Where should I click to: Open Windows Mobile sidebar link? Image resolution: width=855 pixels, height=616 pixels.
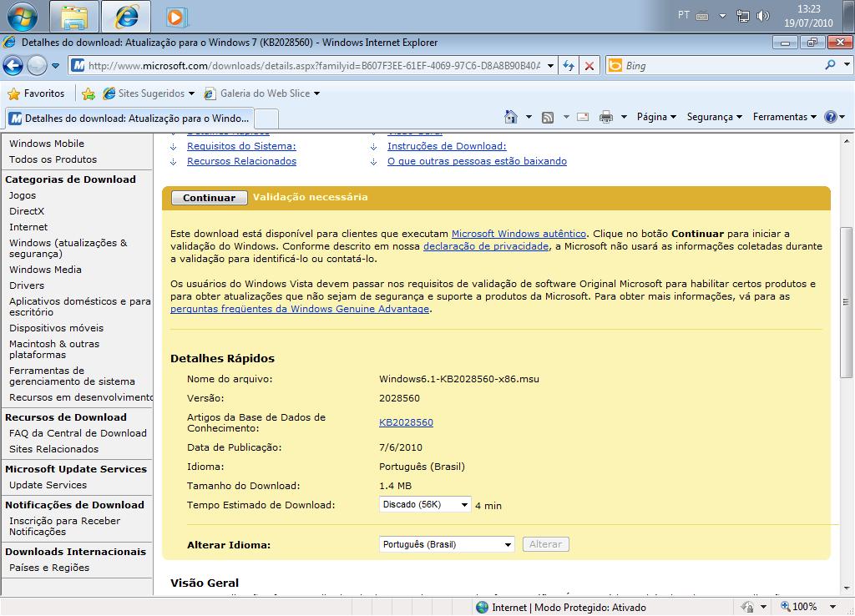pyautogui.click(x=47, y=144)
